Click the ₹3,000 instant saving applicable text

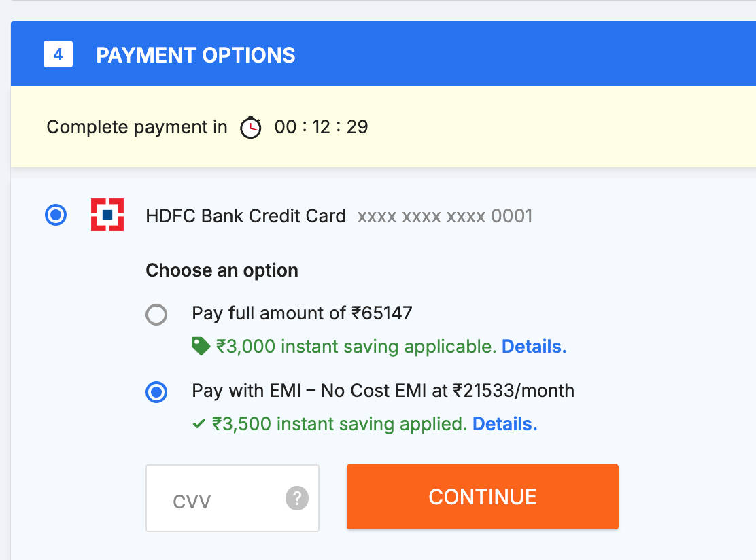click(356, 347)
